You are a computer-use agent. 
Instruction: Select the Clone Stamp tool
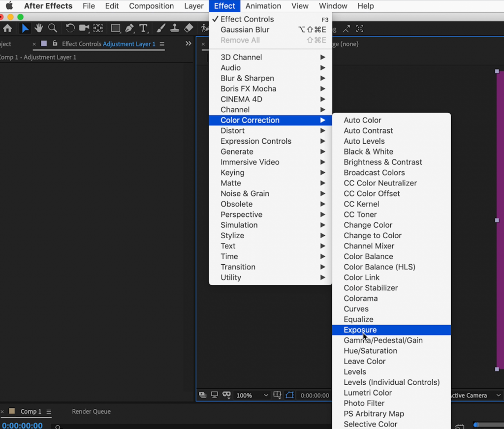[x=175, y=28]
